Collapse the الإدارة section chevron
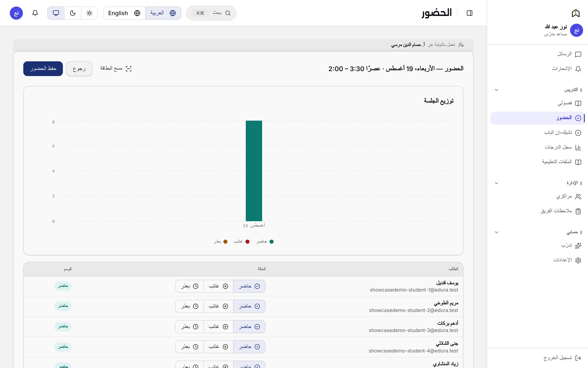 tap(496, 183)
